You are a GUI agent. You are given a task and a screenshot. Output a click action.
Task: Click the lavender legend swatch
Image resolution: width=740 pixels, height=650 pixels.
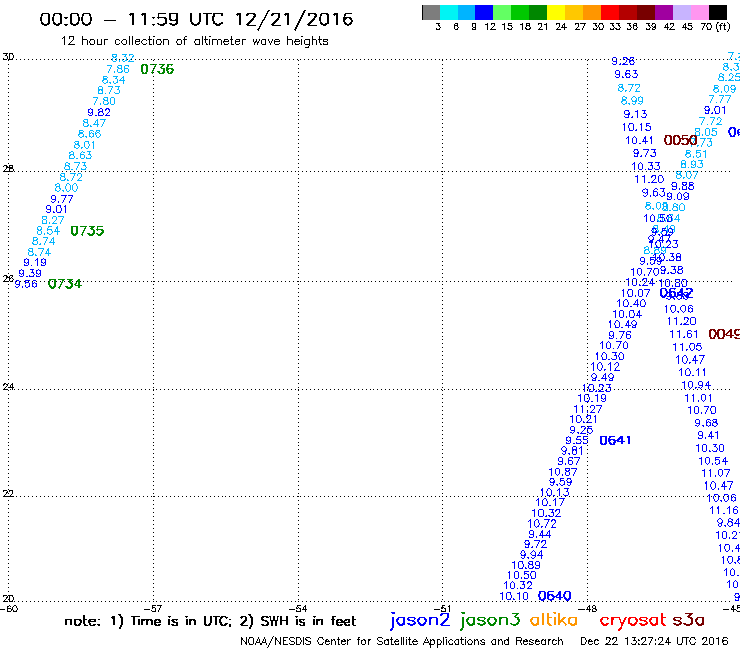(681, 12)
